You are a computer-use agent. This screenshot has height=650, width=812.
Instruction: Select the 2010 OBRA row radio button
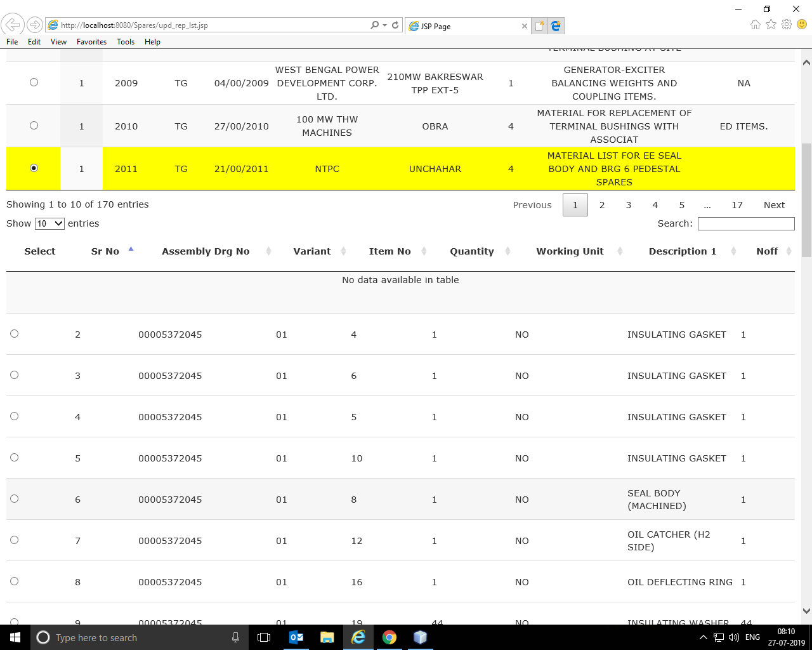click(34, 126)
